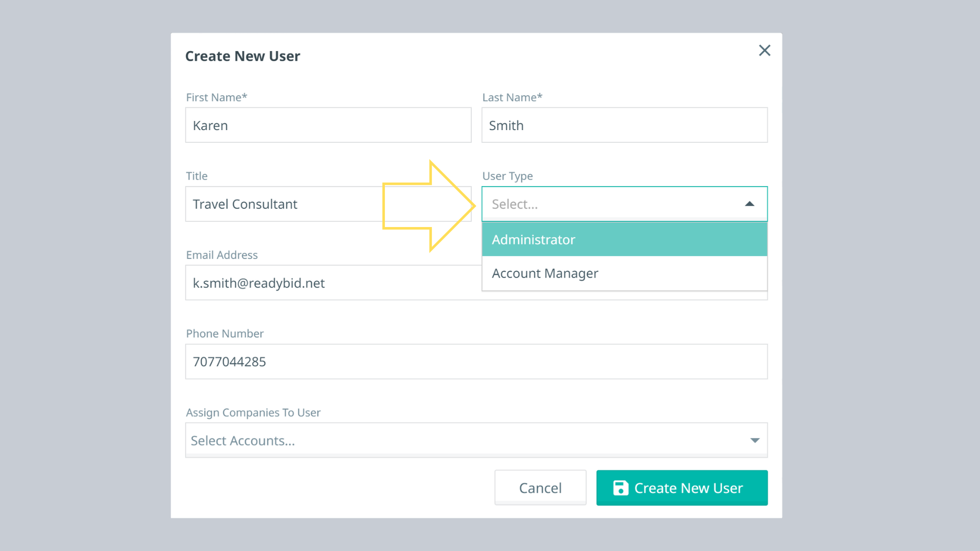Click the Assign Companies To User label
Viewport: 980px width, 551px height.
tap(253, 412)
